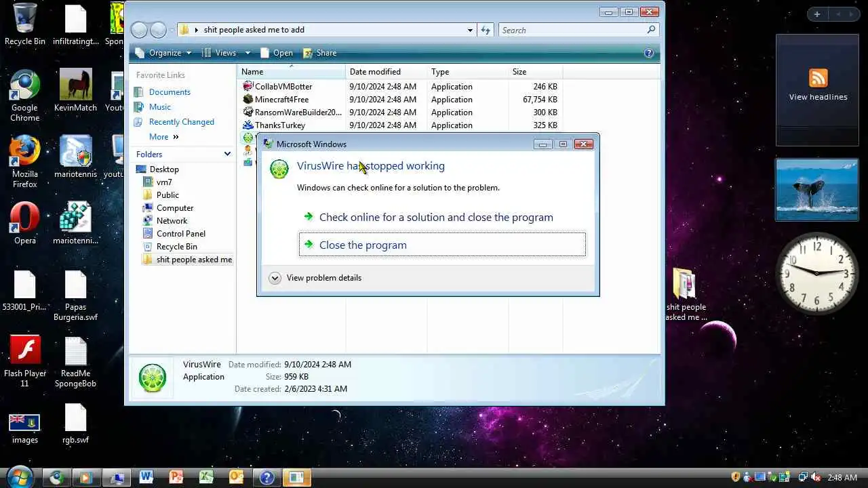The width and height of the screenshot is (868, 488).
Task: Open Excel from the taskbar
Action: (x=205, y=477)
